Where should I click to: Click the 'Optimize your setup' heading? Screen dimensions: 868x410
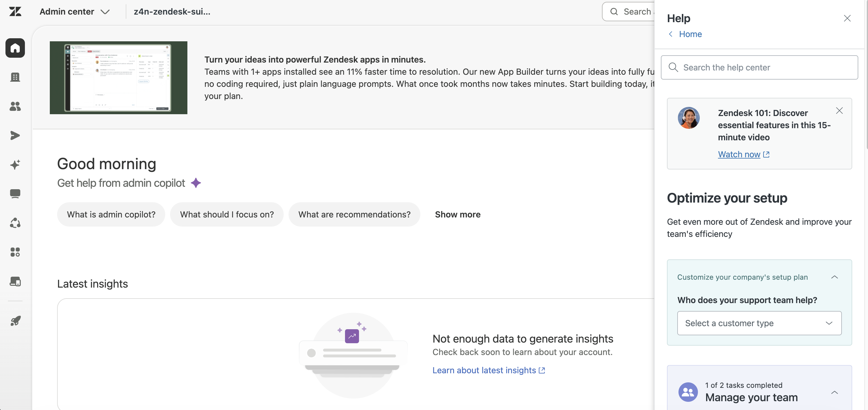click(727, 198)
